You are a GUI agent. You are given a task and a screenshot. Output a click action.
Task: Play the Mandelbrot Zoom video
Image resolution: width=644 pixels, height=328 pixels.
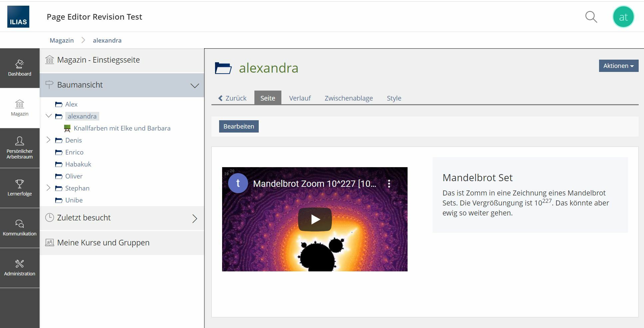point(315,219)
